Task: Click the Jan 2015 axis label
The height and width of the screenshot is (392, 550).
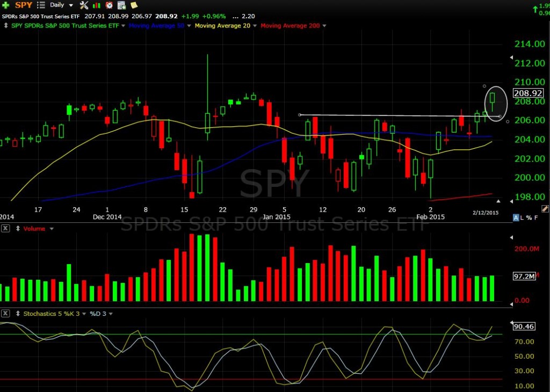Action: pyautogui.click(x=277, y=217)
